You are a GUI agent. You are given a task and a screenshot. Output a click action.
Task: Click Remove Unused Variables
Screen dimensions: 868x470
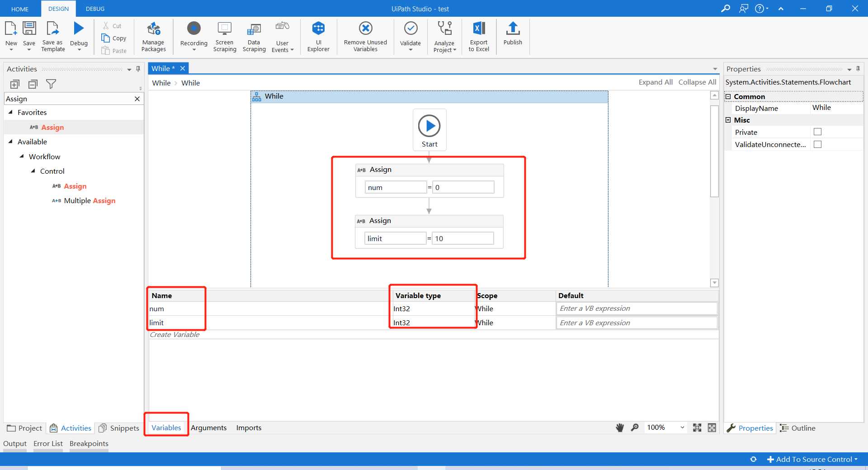click(365, 36)
